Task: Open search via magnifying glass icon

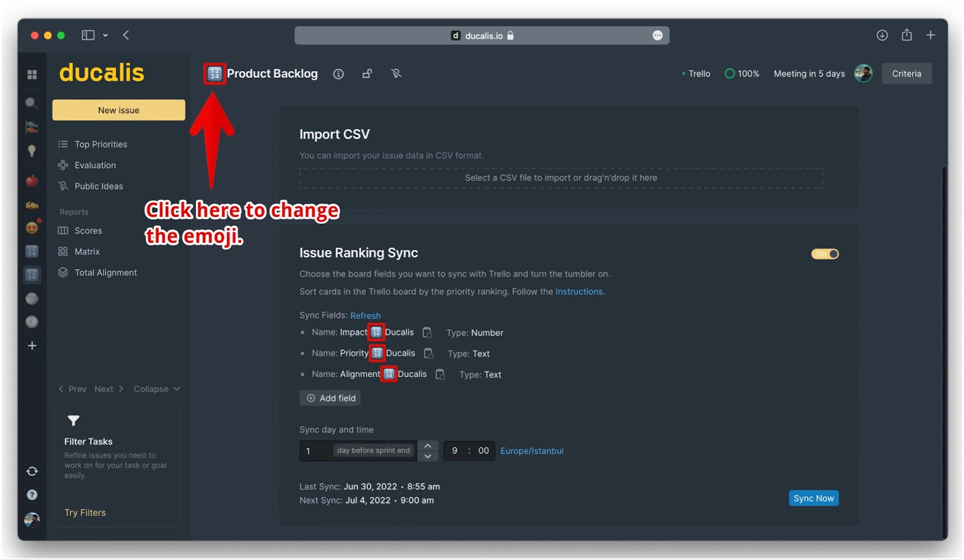Action: coord(32,103)
